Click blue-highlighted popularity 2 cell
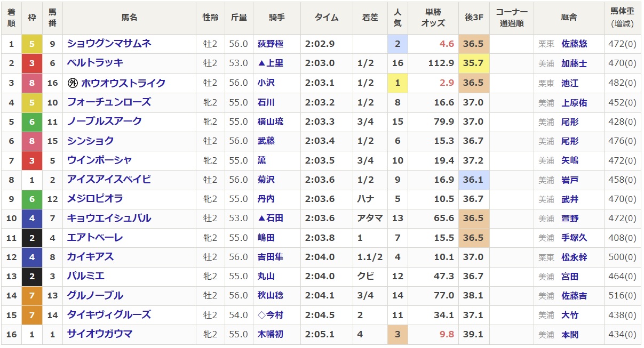This screenshot has height=348, width=644. pos(397,44)
